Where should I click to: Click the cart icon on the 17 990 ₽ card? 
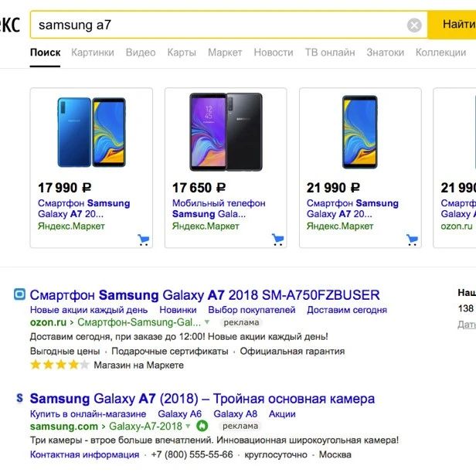tap(144, 240)
